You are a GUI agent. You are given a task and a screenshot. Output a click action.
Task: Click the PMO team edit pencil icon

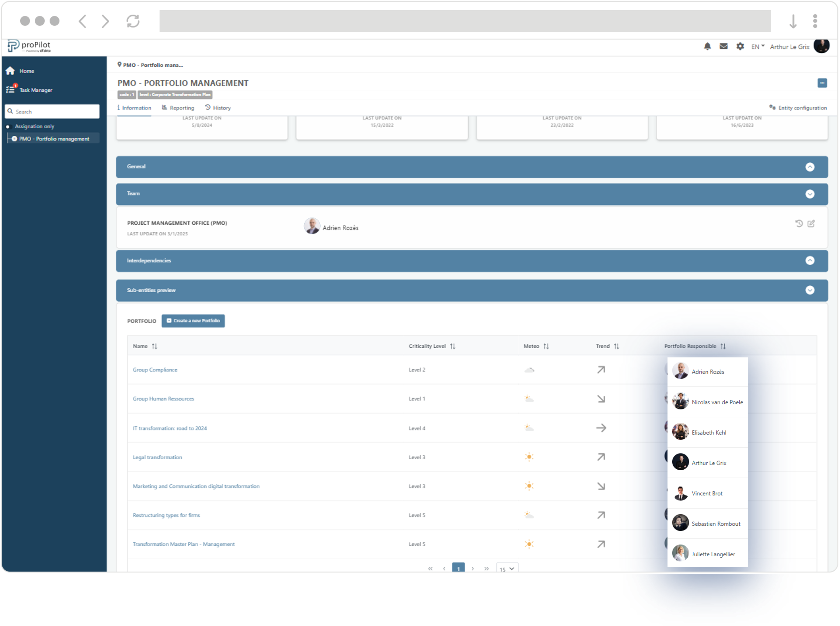(x=811, y=224)
